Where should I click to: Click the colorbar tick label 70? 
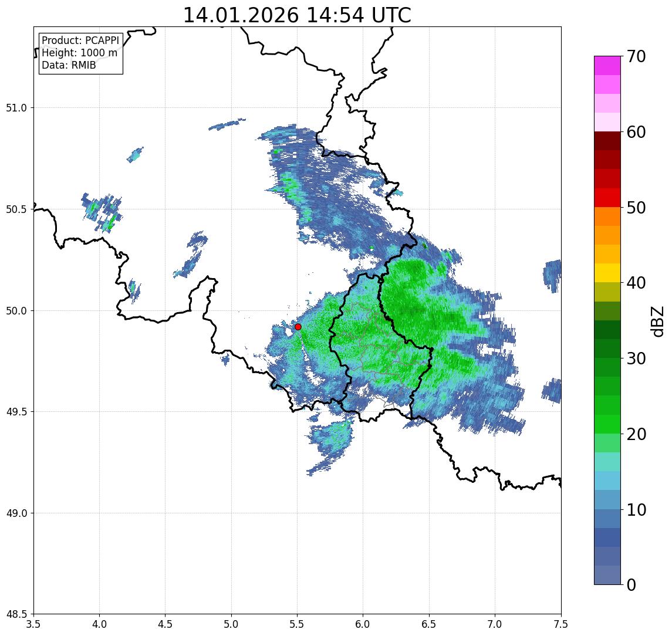[636, 56]
